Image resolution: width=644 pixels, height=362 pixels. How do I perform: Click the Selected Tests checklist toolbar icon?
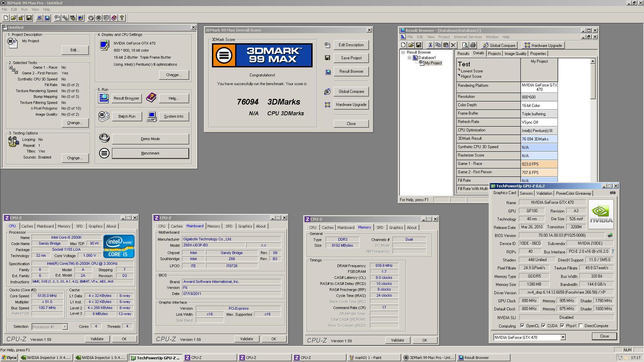(x=65, y=18)
